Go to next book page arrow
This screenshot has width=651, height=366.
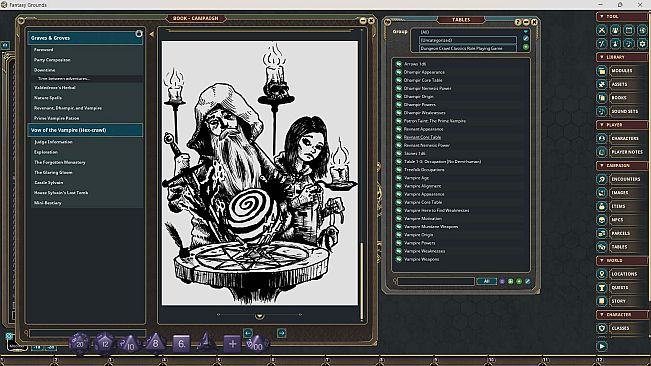point(281,333)
